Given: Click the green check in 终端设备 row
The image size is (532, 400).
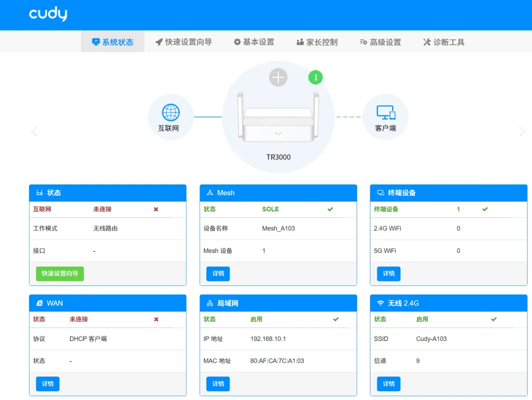Looking at the screenshot, I should point(485,209).
